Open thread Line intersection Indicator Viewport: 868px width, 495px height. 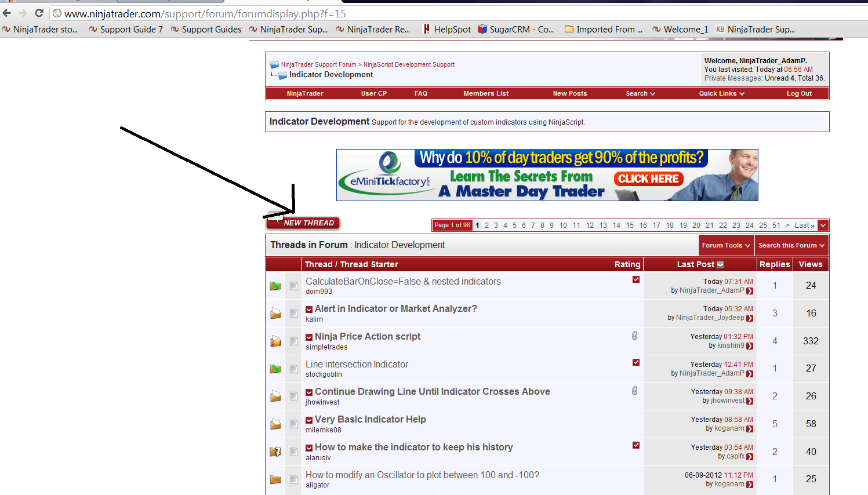[357, 364]
